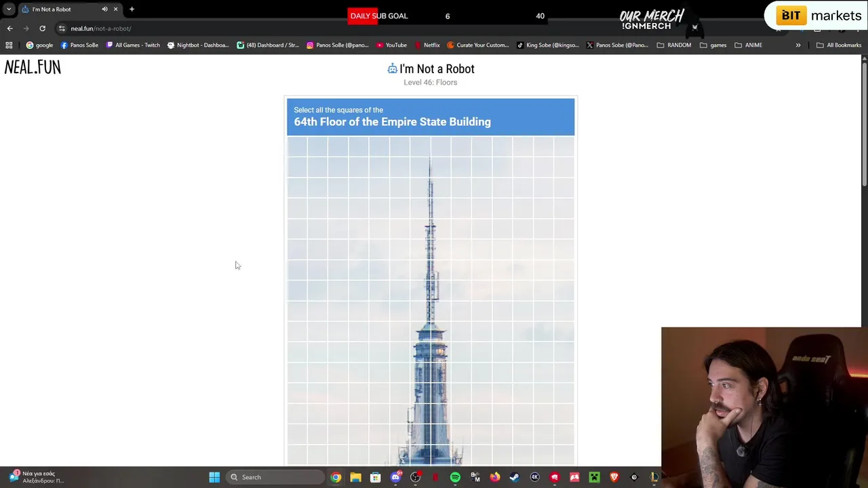The image size is (868, 488).
Task: Open Minecraft from the taskbar
Action: click(594, 477)
